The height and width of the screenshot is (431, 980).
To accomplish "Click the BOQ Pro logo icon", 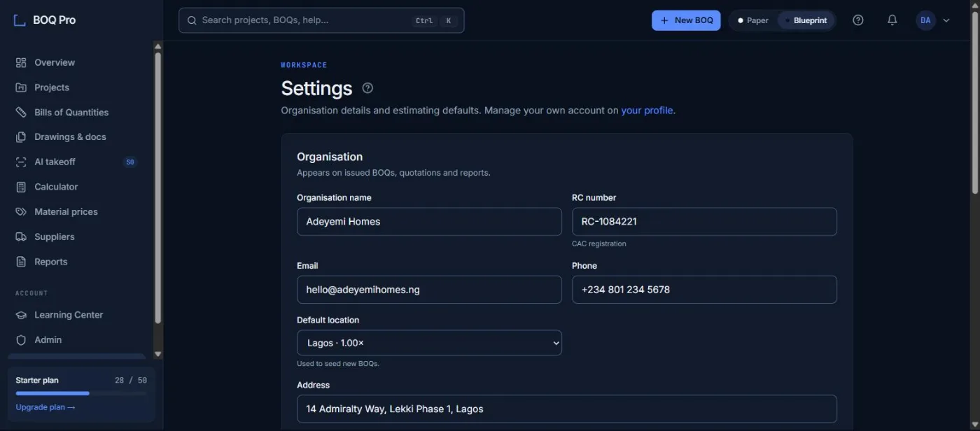I will tap(20, 20).
